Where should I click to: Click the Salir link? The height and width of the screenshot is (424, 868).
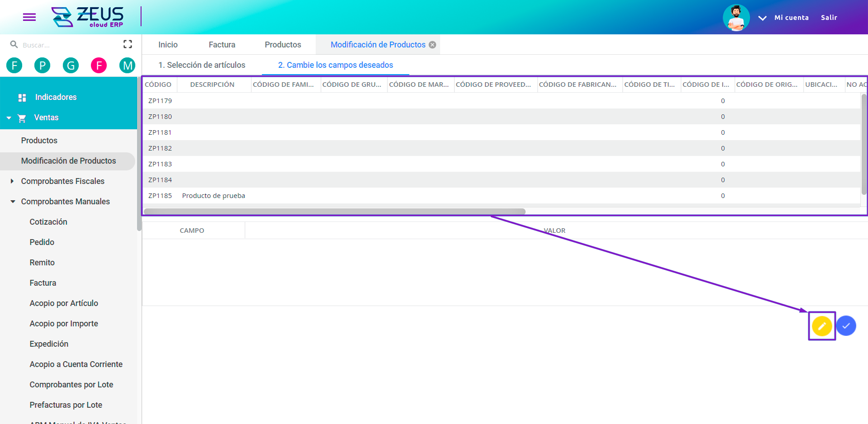tap(829, 18)
